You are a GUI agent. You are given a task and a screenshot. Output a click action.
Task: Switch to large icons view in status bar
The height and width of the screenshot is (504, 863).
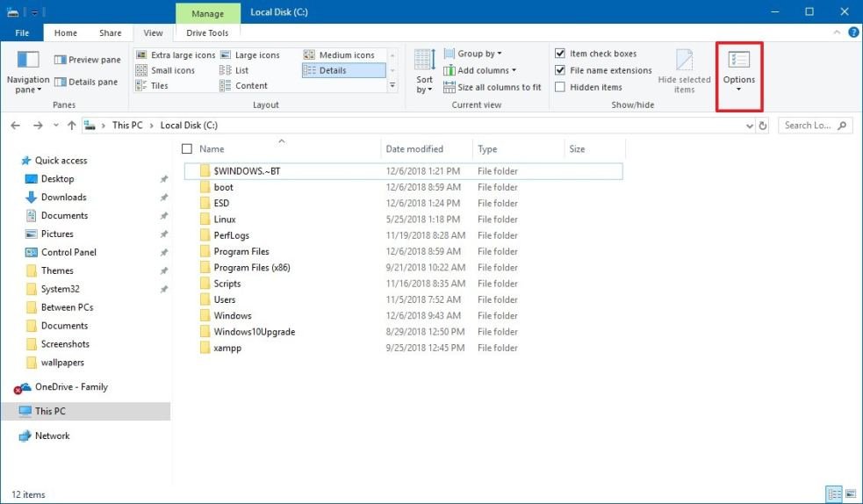tap(851, 494)
